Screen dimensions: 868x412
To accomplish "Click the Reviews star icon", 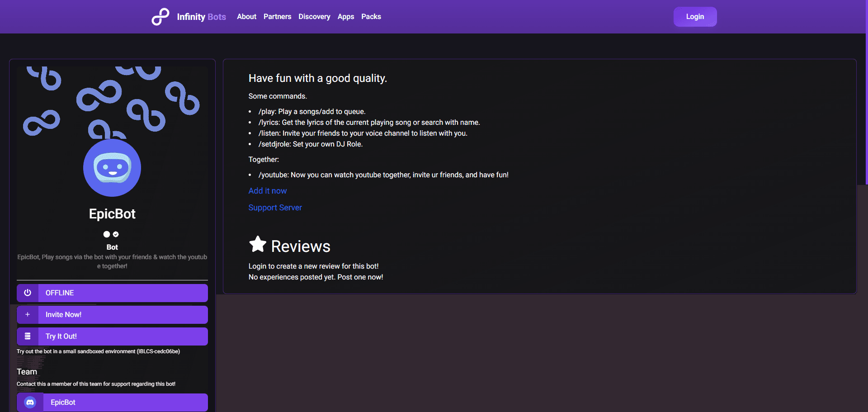I will coord(258,244).
